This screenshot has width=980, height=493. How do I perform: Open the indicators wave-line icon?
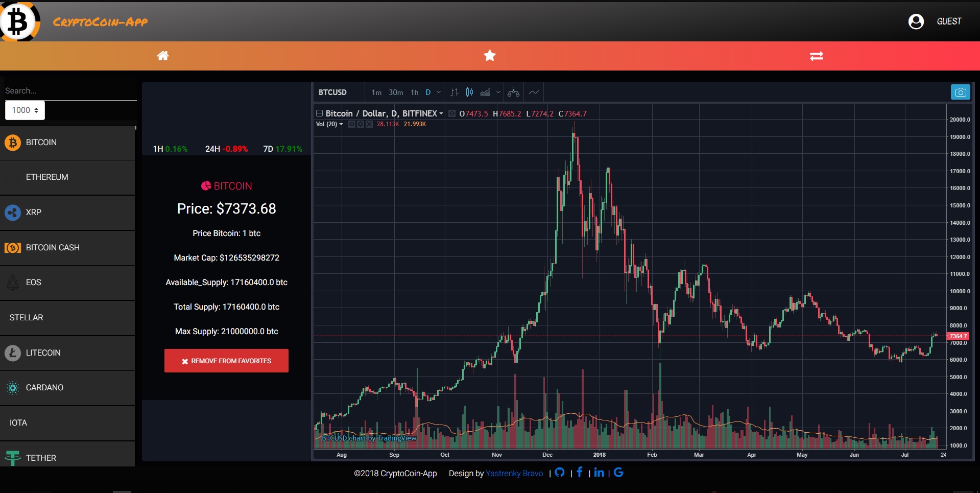tap(534, 92)
